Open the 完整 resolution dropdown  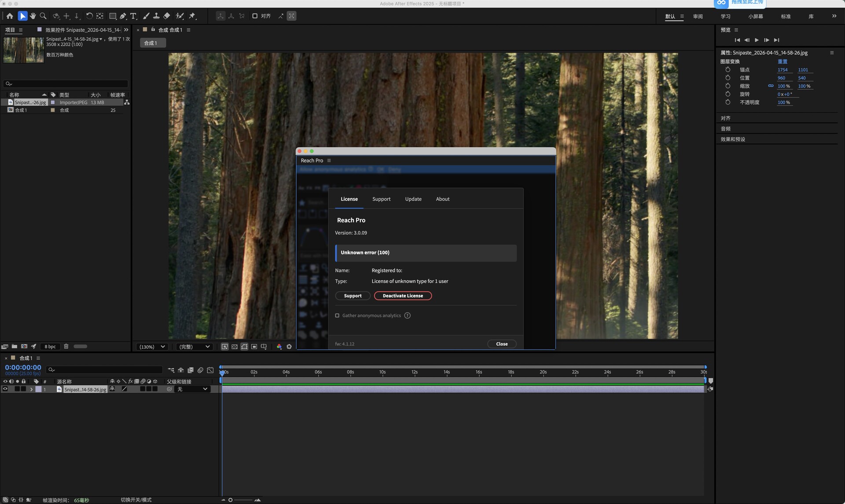click(194, 347)
